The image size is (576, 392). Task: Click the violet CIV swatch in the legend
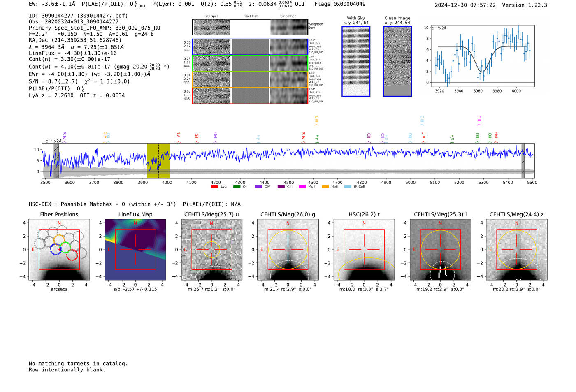258,187
